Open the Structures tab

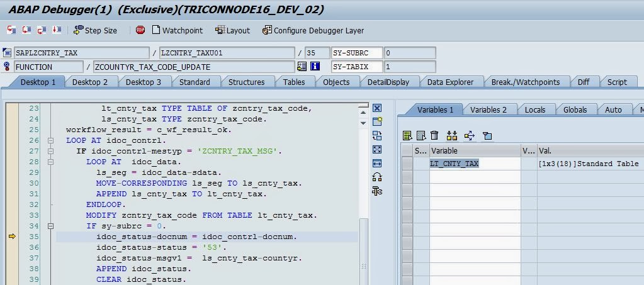click(246, 82)
